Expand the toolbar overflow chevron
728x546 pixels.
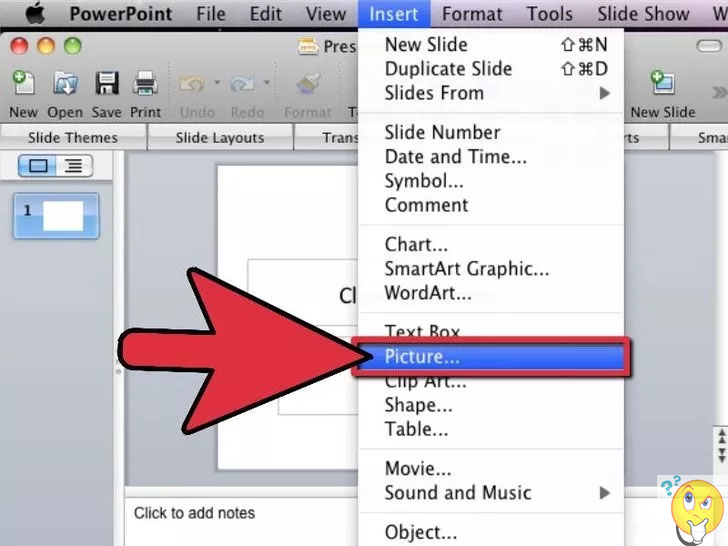click(719, 92)
